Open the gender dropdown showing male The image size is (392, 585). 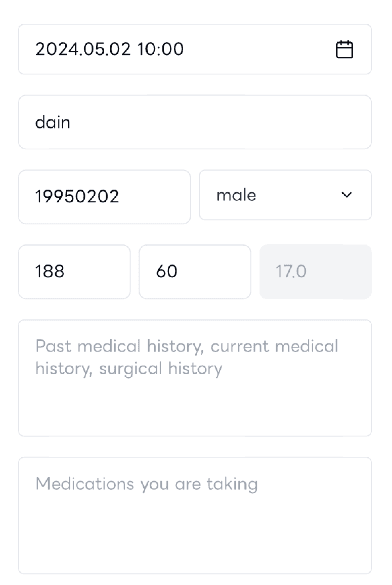[285, 195]
